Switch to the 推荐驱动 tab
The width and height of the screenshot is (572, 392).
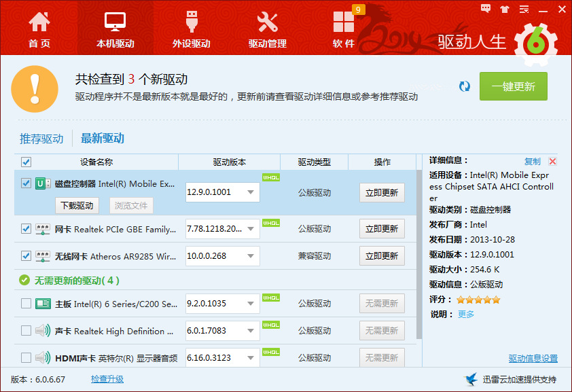(41, 139)
